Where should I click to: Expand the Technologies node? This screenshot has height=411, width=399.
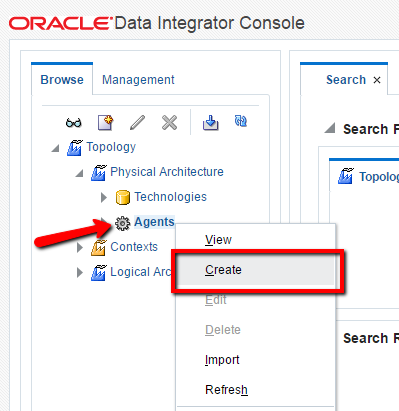(104, 197)
